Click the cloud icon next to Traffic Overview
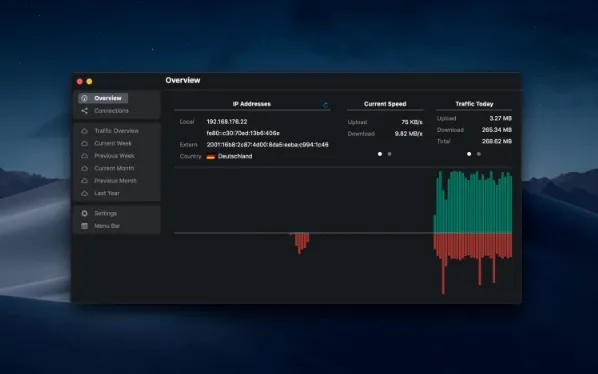The height and width of the screenshot is (374, 598). pyautogui.click(x=85, y=131)
